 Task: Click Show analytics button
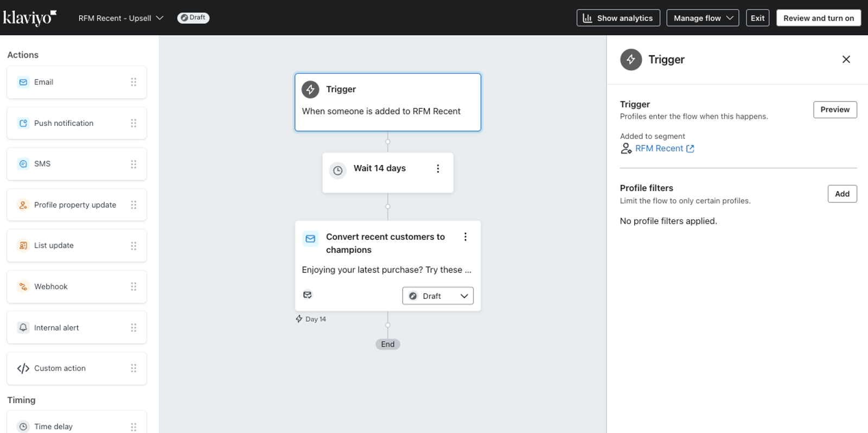point(618,18)
